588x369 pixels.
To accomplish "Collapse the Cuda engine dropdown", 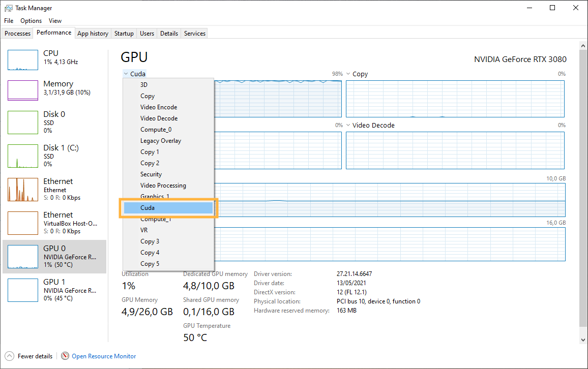I will point(126,74).
